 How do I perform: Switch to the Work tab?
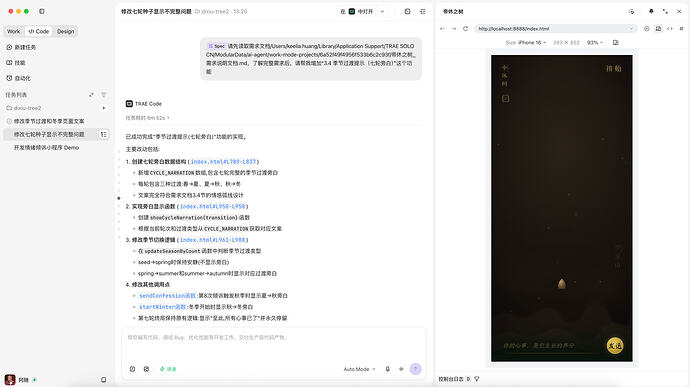pyautogui.click(x=13, y=31)
